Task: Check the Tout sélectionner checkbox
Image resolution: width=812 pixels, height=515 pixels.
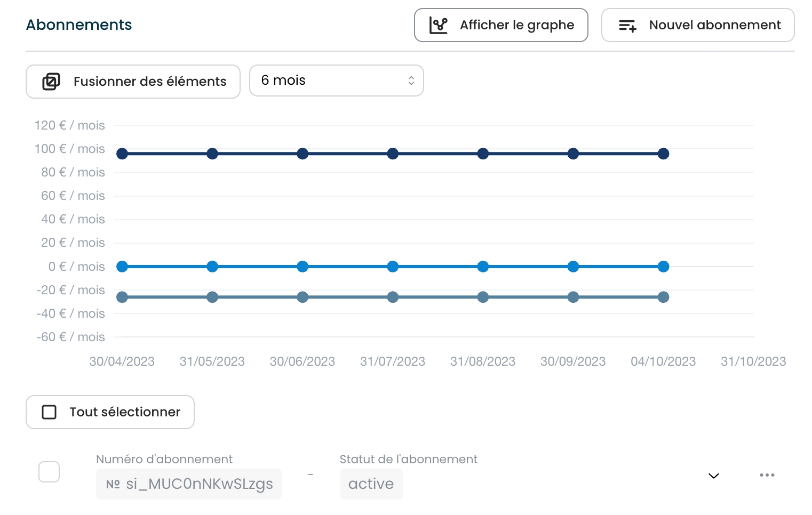Action: tap(49, 412)
